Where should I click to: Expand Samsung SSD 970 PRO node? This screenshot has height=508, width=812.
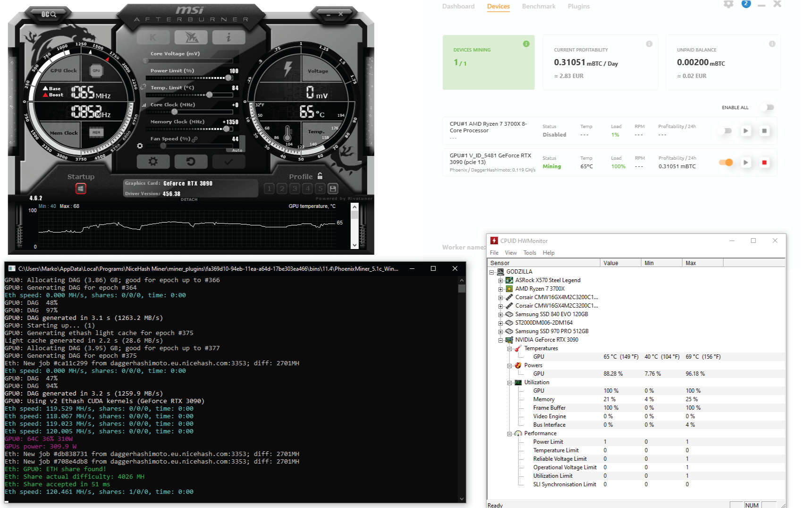(x=500, y=332)
